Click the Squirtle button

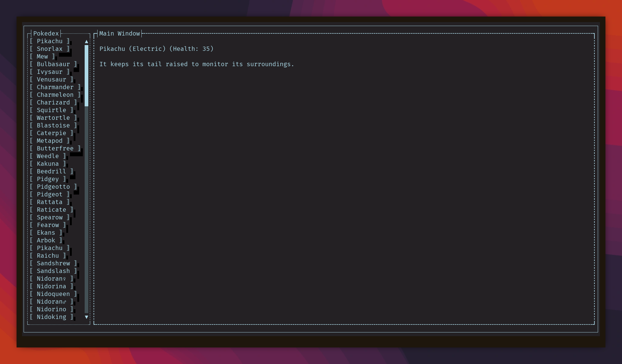click(52, 110)
